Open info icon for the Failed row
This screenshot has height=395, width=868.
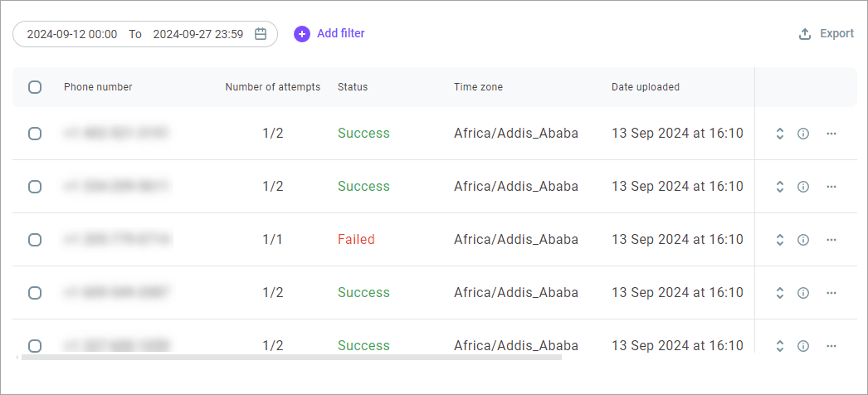[803, 240]
